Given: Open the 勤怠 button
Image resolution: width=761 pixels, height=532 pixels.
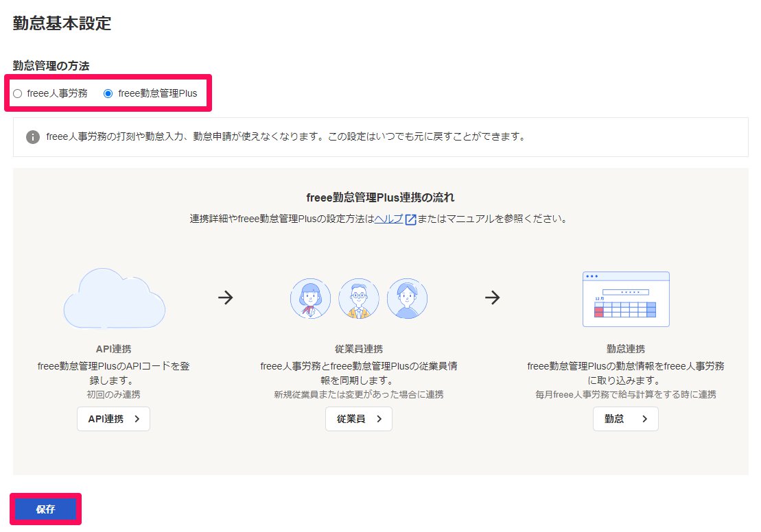Looking at the screenshot, I should pyautogui.click(x=626, y=419).
